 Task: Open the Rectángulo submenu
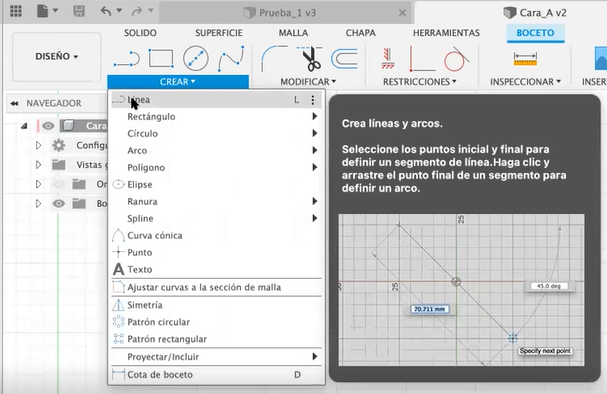(x=217, y=116)
